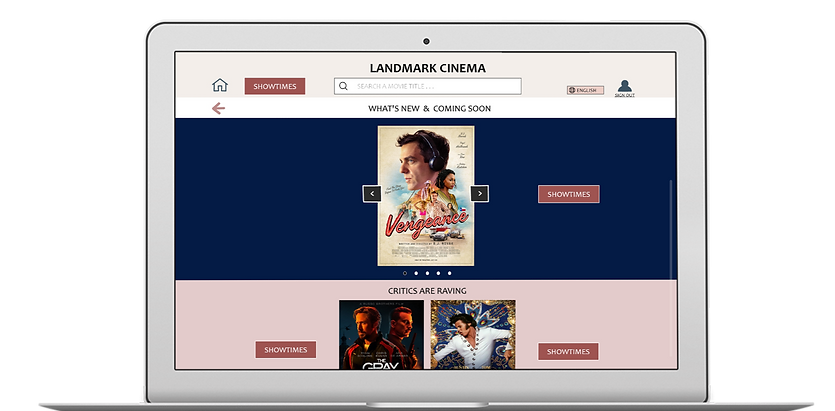Click the Landmark Cinema title
Image resolution: width=835 pixels, height=411 pixels.
pos(428,68)
